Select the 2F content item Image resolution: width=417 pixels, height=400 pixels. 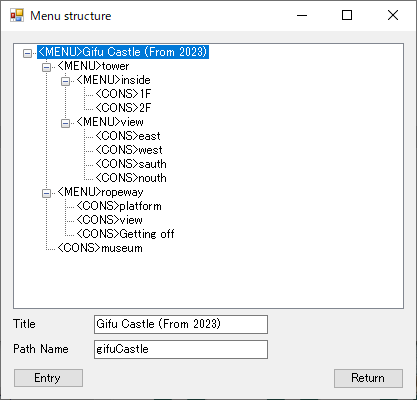[x=123, y=108]
